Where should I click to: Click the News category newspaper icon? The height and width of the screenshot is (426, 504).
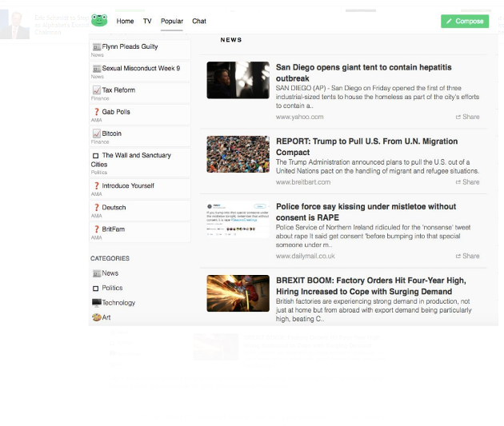tap(97, 273)
